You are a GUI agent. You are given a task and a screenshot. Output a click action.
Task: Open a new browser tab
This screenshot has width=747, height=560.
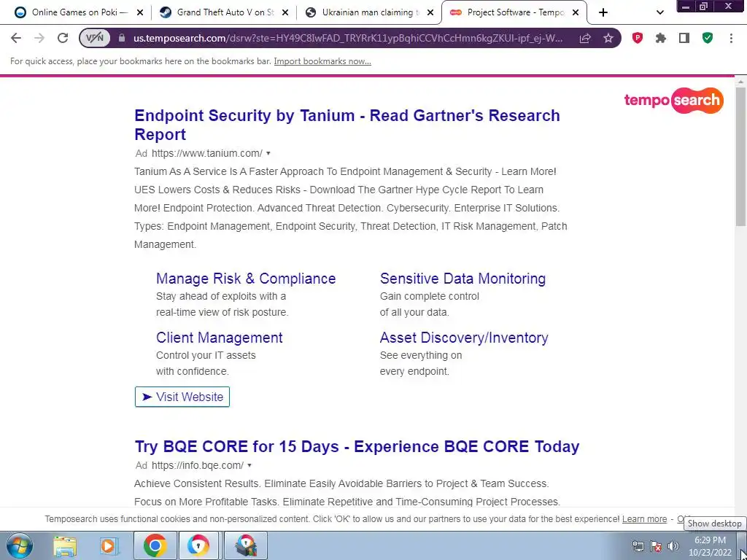[x=603, y=12]
